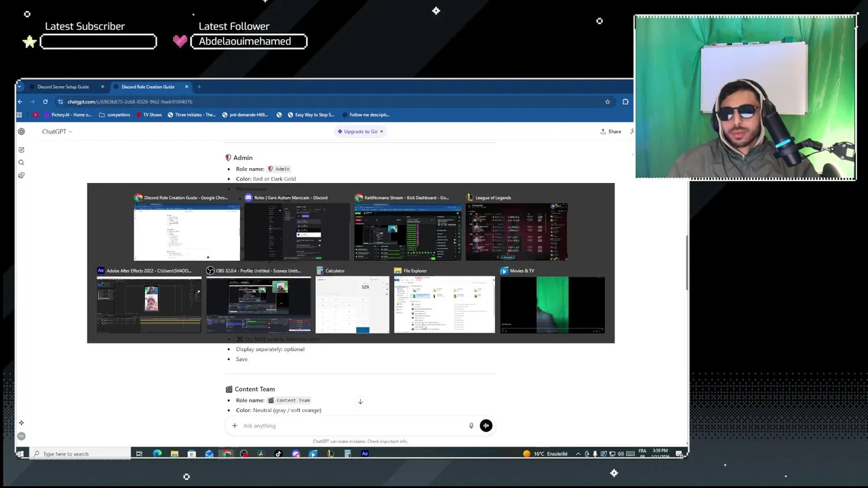This screenshot has height=488, width=868.
Task: Select the Kick Dashboard window thumbnail
Action: tap(408, 228)
